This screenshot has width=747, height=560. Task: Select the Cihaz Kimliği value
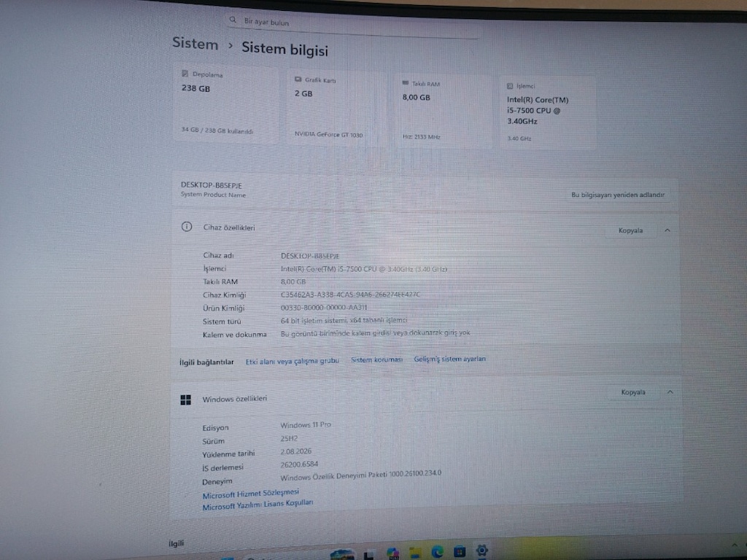click(350, 295)
